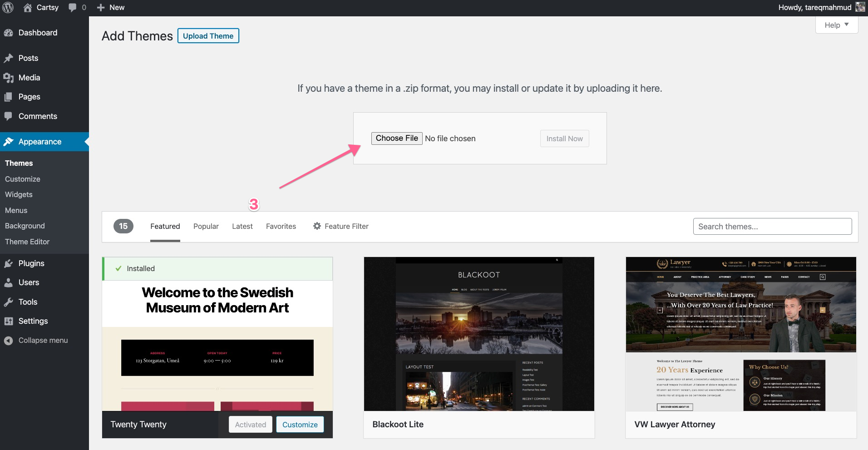Click the Media library icon

click(9, 78)
